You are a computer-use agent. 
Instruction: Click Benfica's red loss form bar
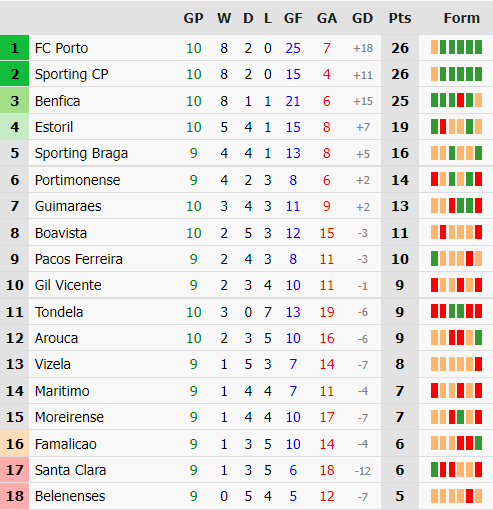460,100
